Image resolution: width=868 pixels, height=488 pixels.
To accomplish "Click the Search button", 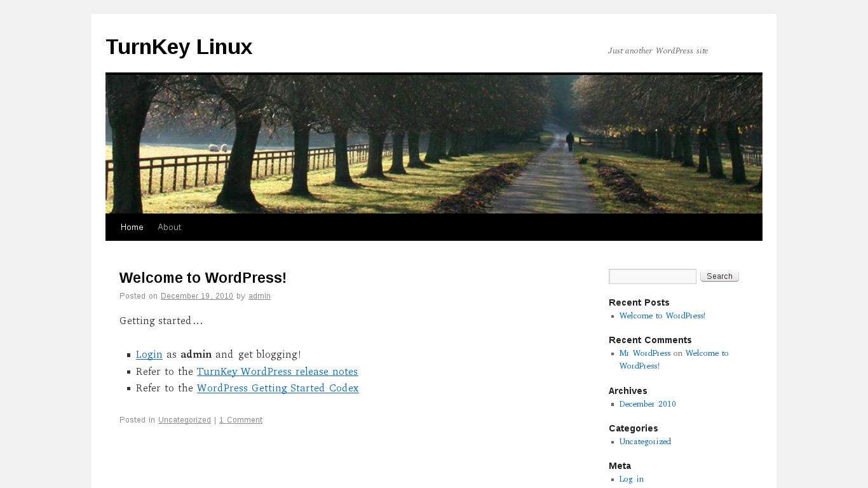I will pos(719,276).
